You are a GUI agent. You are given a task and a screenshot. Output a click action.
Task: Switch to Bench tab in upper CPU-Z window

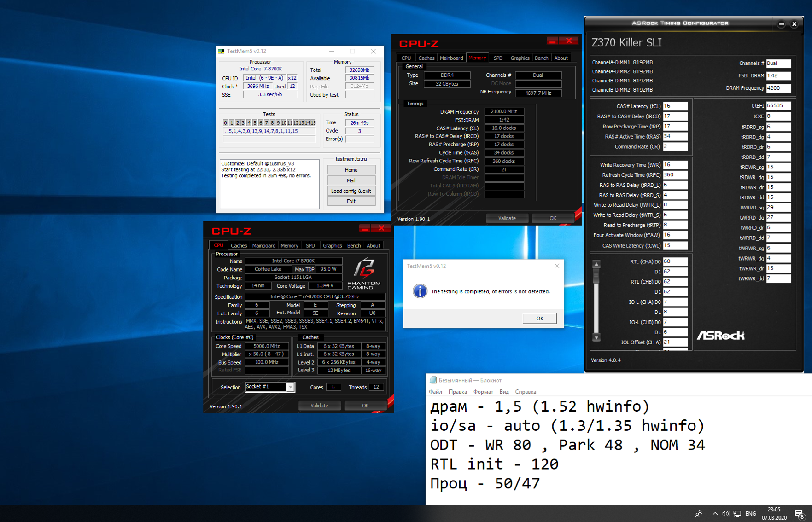tap(541, 58)
